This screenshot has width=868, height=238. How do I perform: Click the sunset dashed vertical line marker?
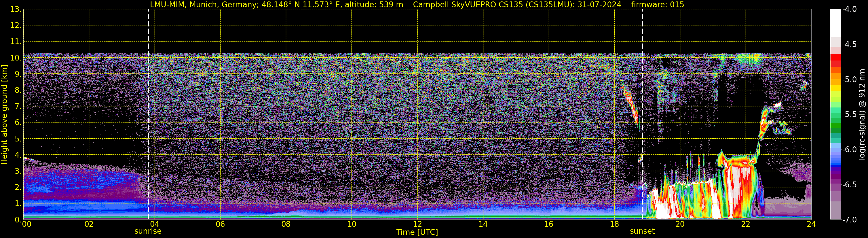(642, 114)
